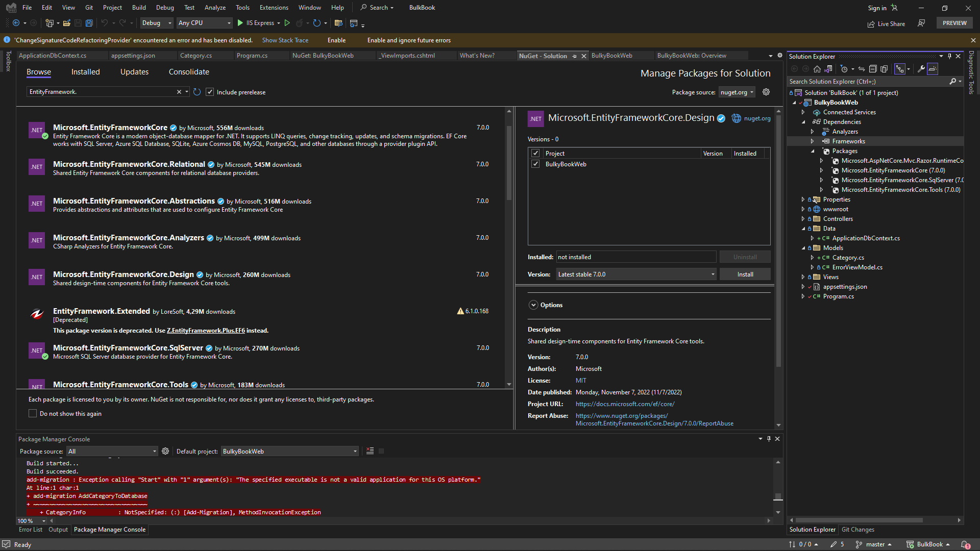Open Properties wrench icon in Solution Explorer
The height and width of the screenshot is (551, 980).
click(921, 69)
